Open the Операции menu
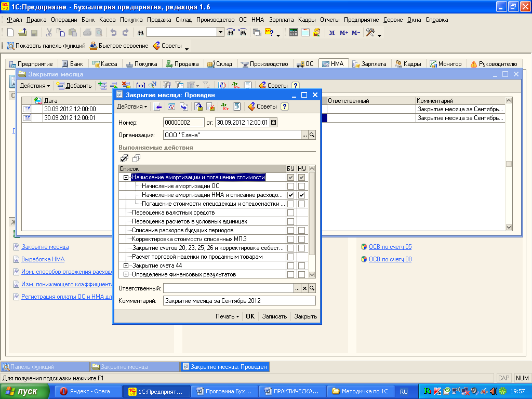532x399 pixels. [x=64, y=20]
